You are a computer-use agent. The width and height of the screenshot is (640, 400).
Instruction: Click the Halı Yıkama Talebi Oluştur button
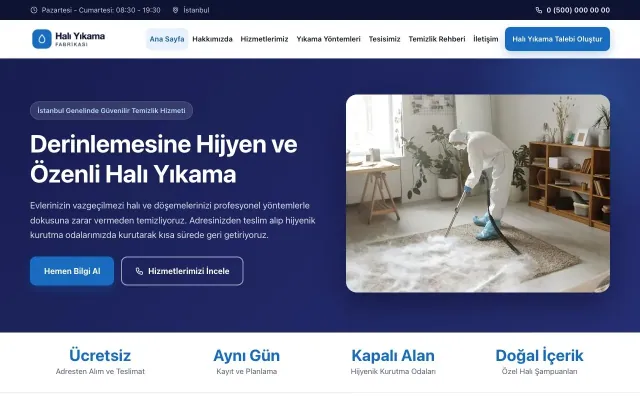point(557,39)
